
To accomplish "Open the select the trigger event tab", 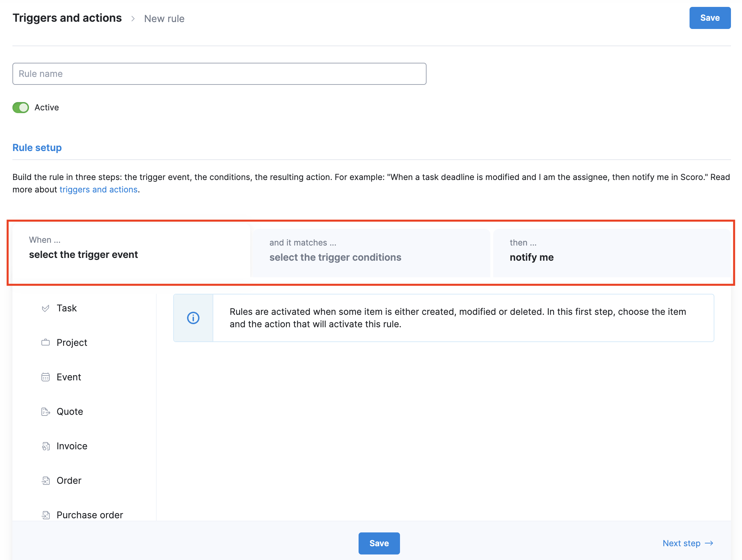I will (131, 250).
